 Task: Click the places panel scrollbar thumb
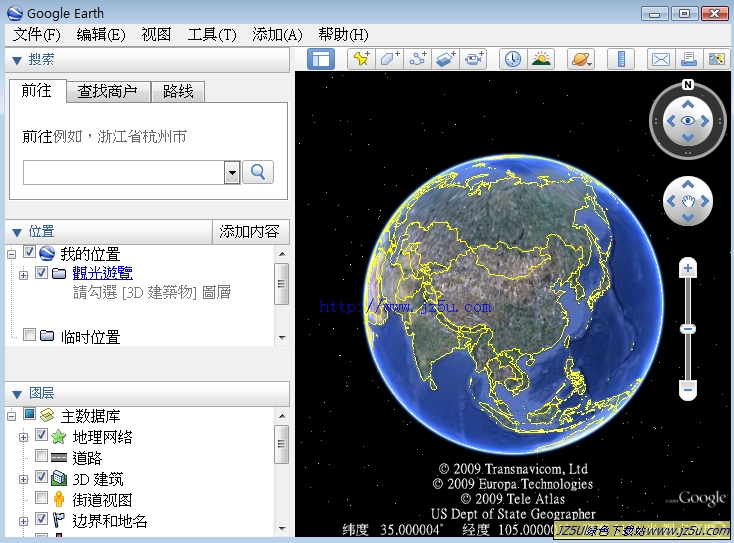coord(281,284)
